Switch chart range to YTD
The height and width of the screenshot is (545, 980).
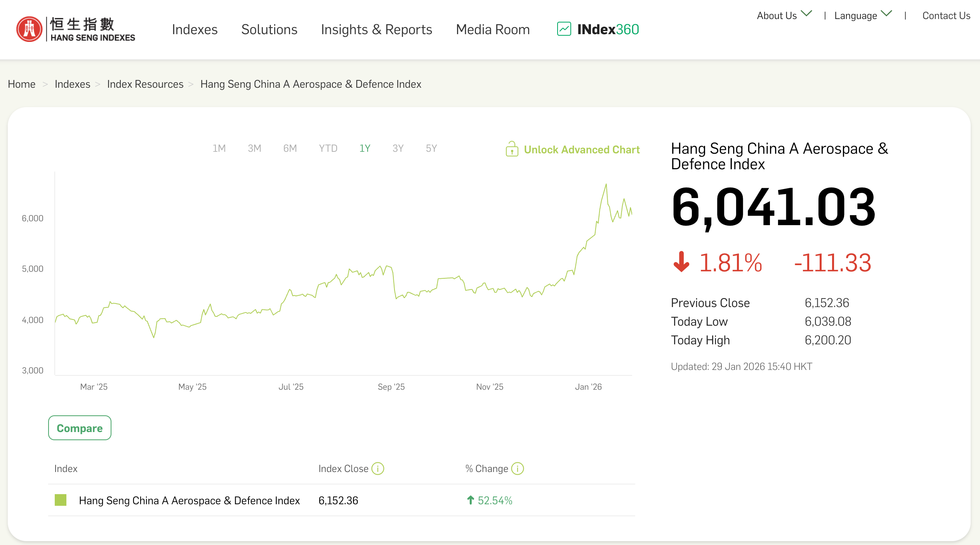328,148
